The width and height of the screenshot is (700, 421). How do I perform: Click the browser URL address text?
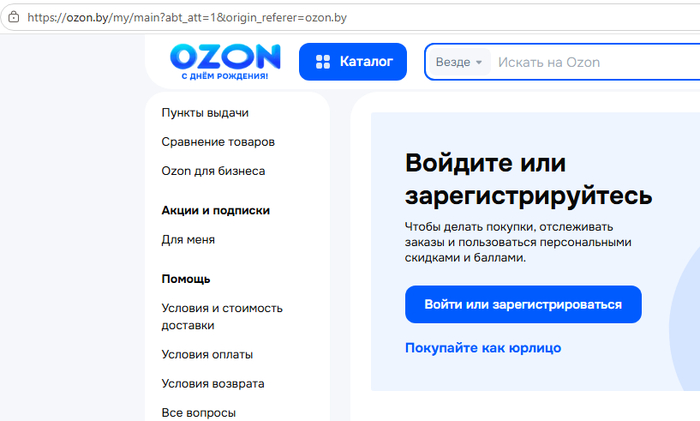click(187, 17)
